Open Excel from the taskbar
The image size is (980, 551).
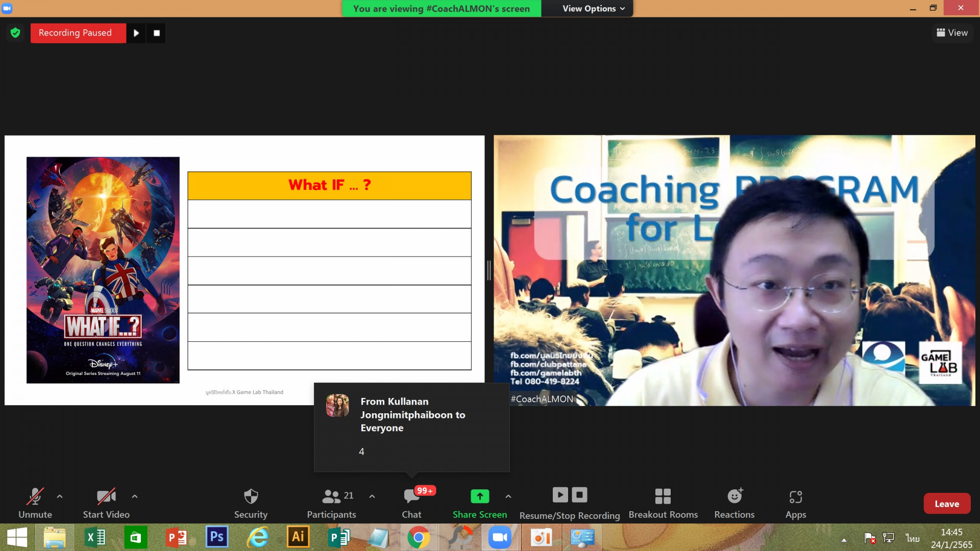(x=95, y=537)
